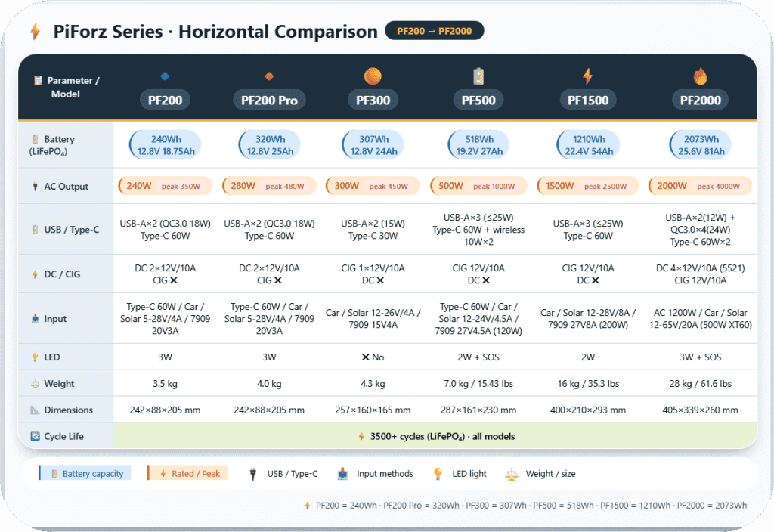774x532 pixels.
Task: Click the light bulb icon in the LED row
Action: click(x=35, y=357)
